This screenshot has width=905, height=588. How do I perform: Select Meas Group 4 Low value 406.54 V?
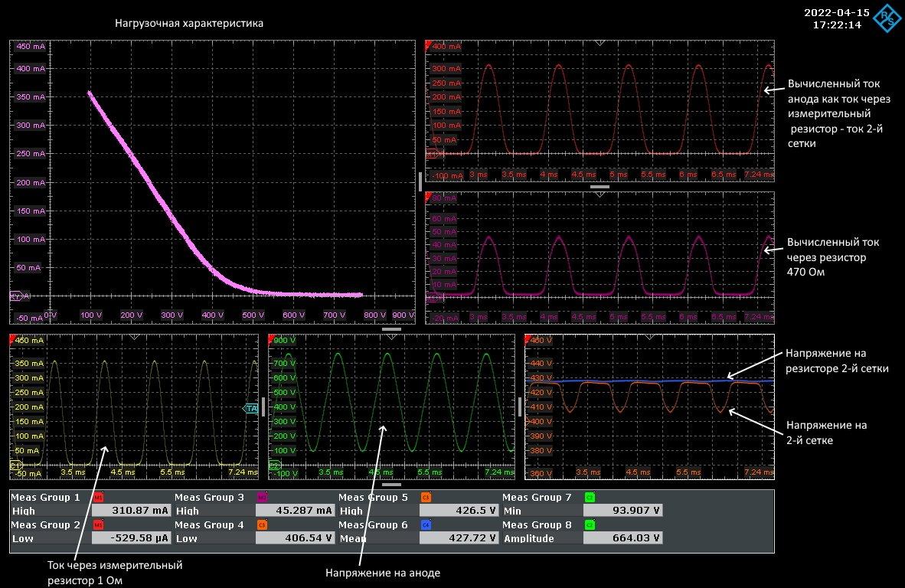click(x=294, y=538)
